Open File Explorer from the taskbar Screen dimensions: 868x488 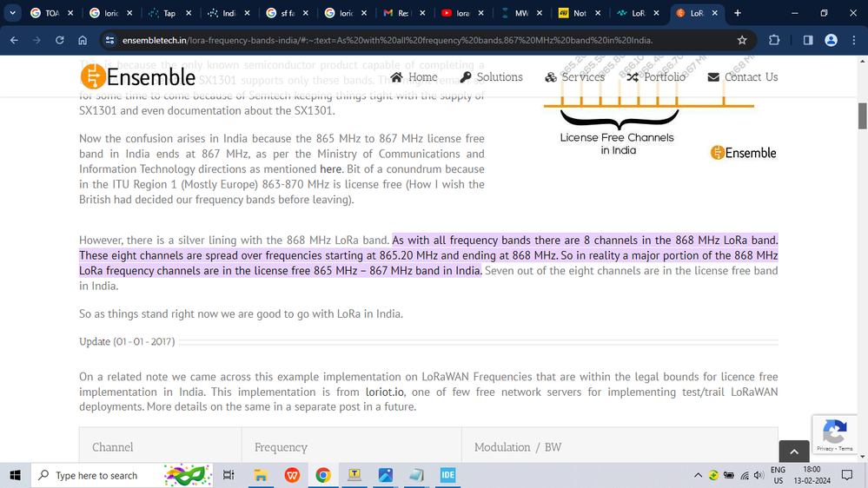[260, 475]
